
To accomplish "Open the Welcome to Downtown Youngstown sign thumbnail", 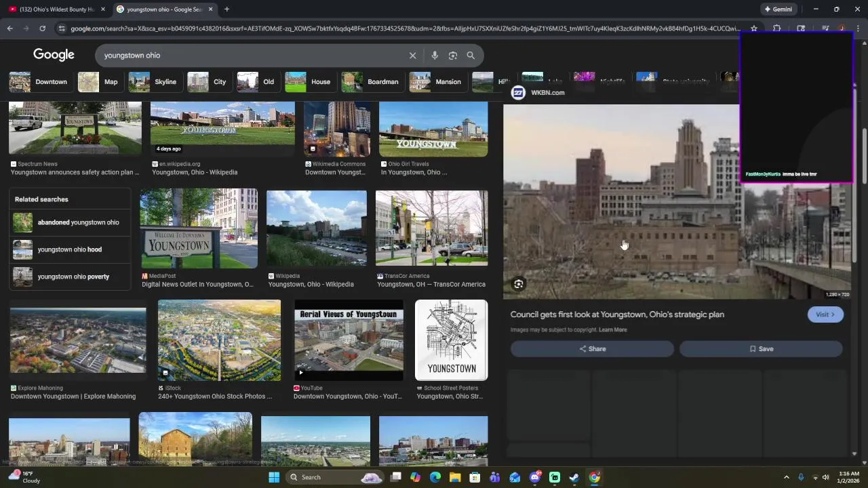I will (x=199, y=229).
